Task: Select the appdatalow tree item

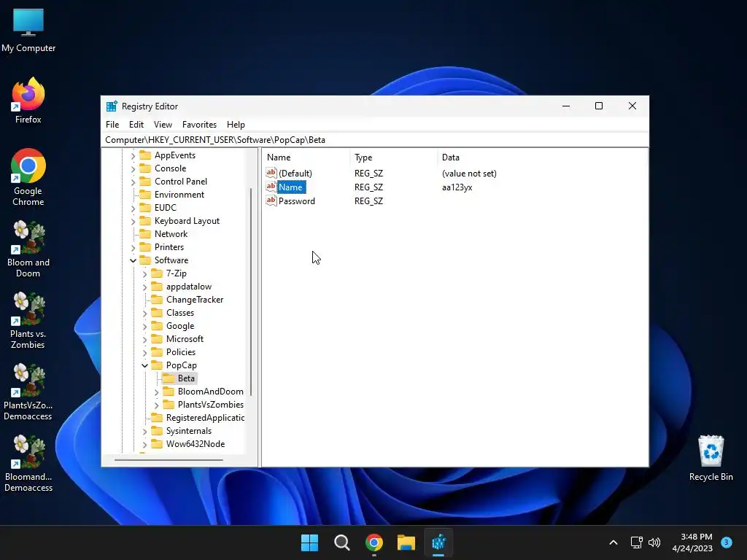Action: (189, 287)
